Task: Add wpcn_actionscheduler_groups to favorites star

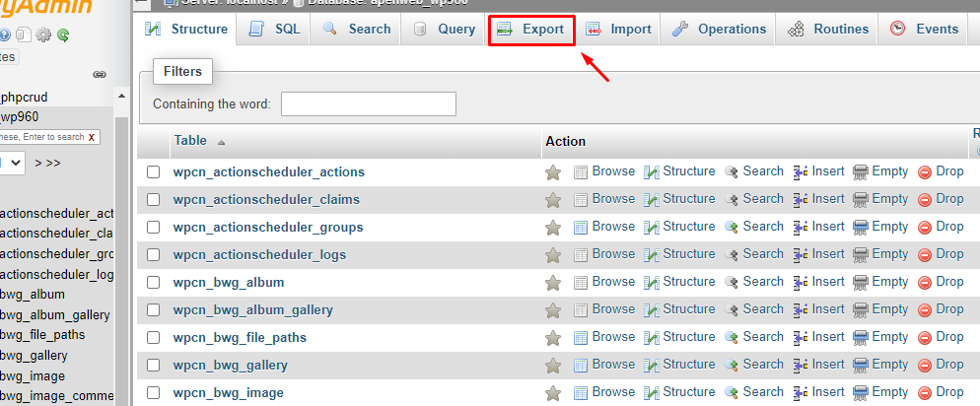Action: [553, 228]
